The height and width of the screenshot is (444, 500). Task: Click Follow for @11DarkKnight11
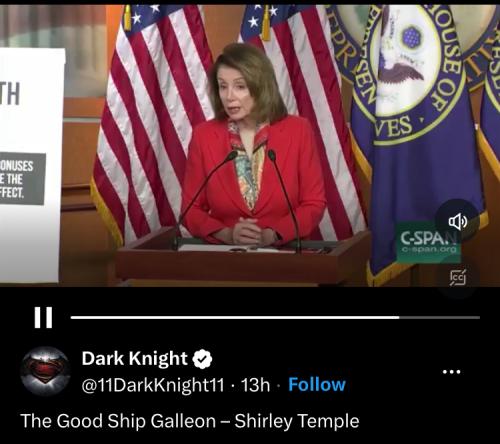click(x=317, y=384)
